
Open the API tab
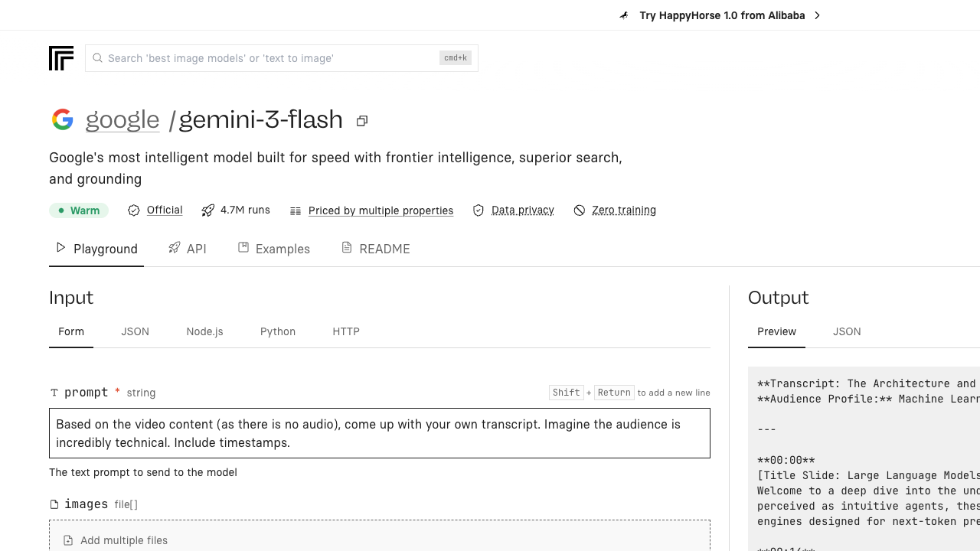coord(188,249)
